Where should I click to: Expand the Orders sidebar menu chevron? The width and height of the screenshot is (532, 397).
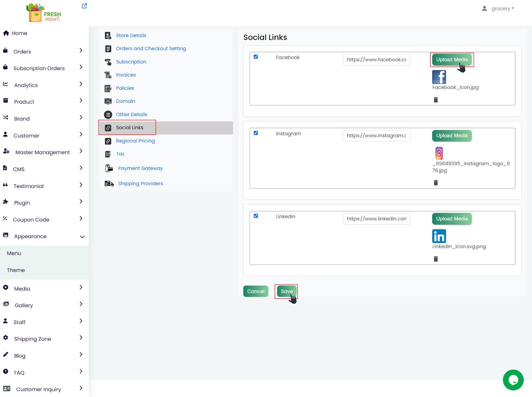coord(81,51)
